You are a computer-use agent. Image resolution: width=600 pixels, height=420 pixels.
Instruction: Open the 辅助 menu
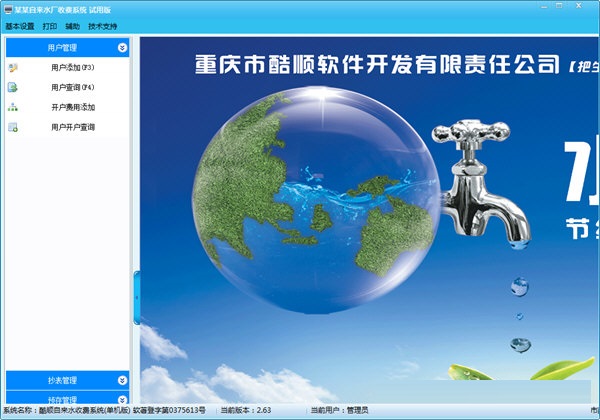[x=72, y=26]
